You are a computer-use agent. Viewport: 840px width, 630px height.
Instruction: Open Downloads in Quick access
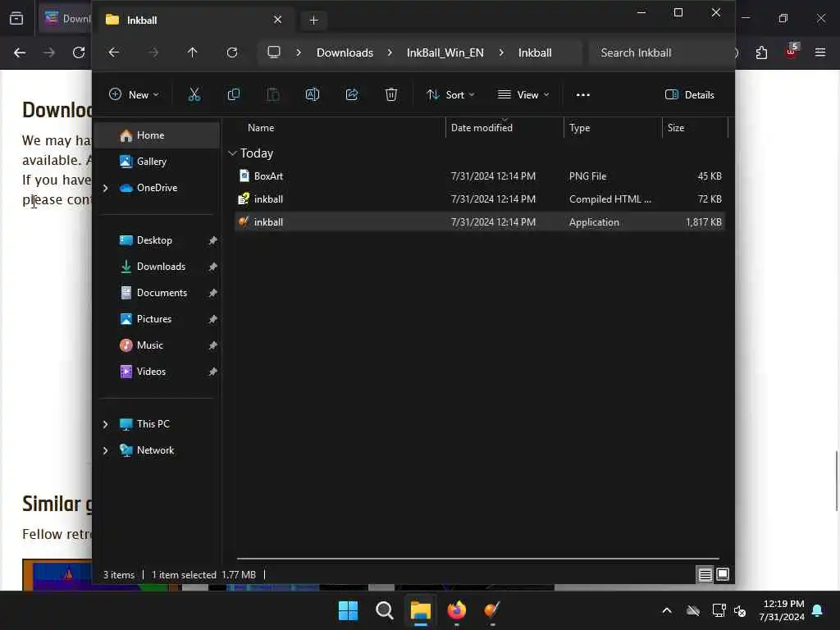tap(158, 267)
